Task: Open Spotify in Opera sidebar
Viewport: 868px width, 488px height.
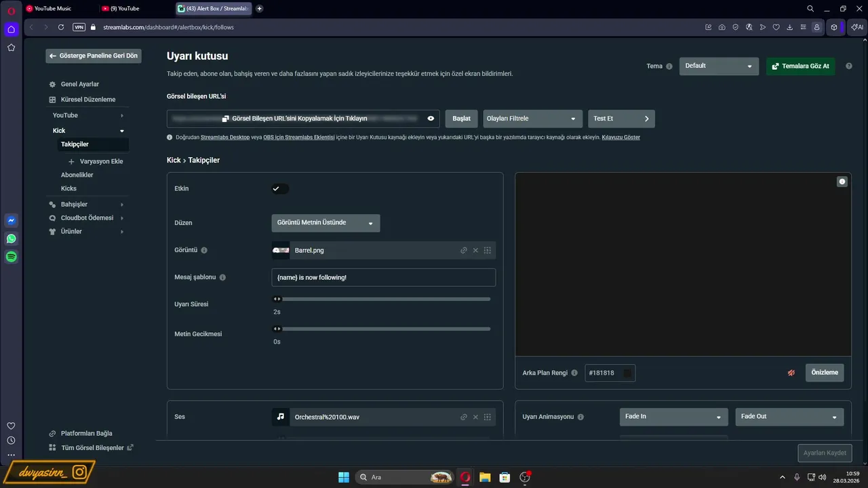Action: click(11, 257)
